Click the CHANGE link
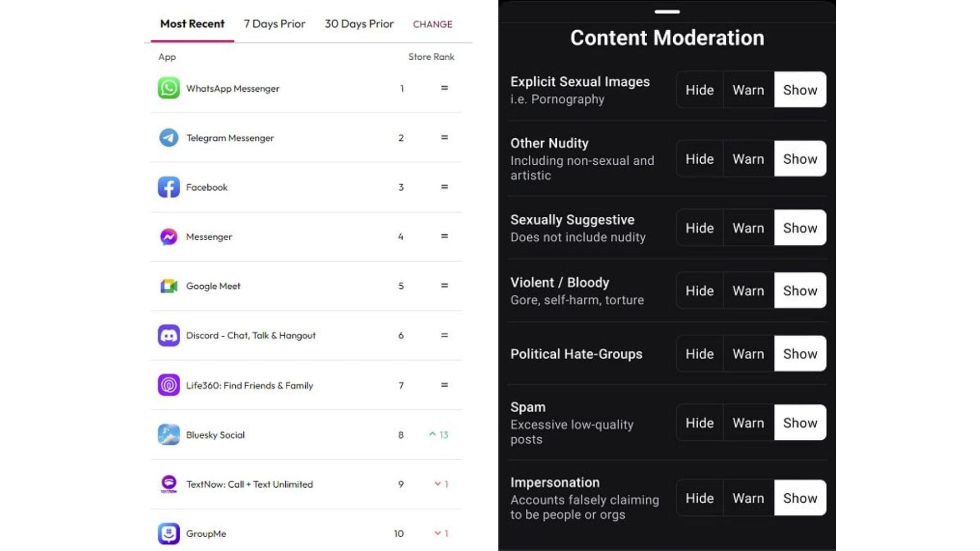980x551 pixels. 432,24
